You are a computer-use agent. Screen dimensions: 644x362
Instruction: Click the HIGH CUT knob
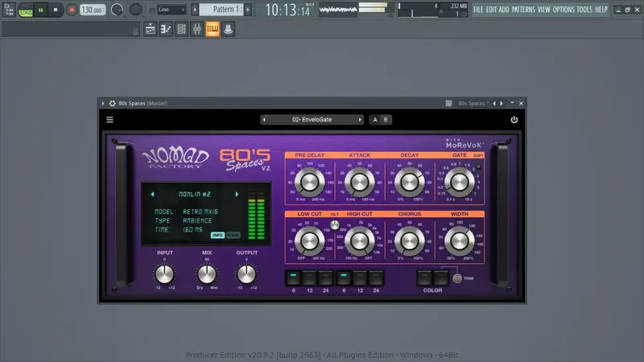pyautogui.click(x=359, y=241)
